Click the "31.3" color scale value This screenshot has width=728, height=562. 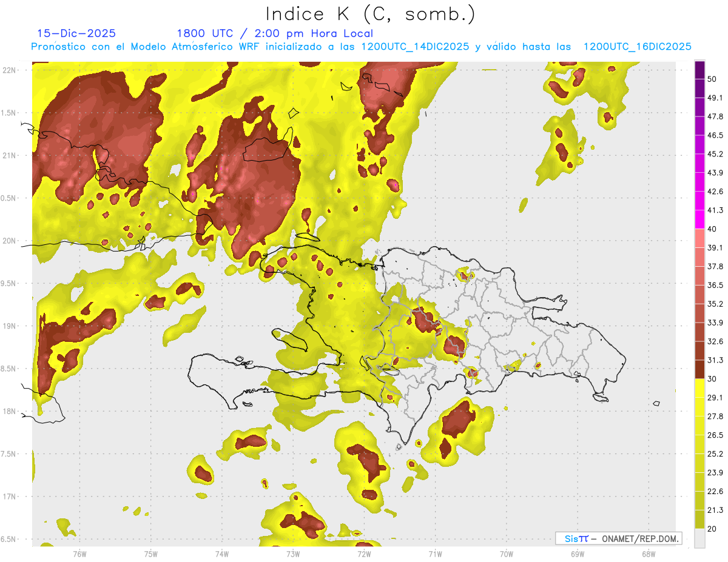click(x=715, y=360)
